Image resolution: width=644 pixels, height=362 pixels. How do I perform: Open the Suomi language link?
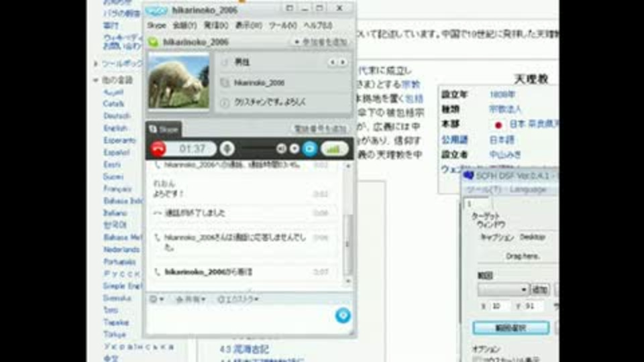coord(113,176)
